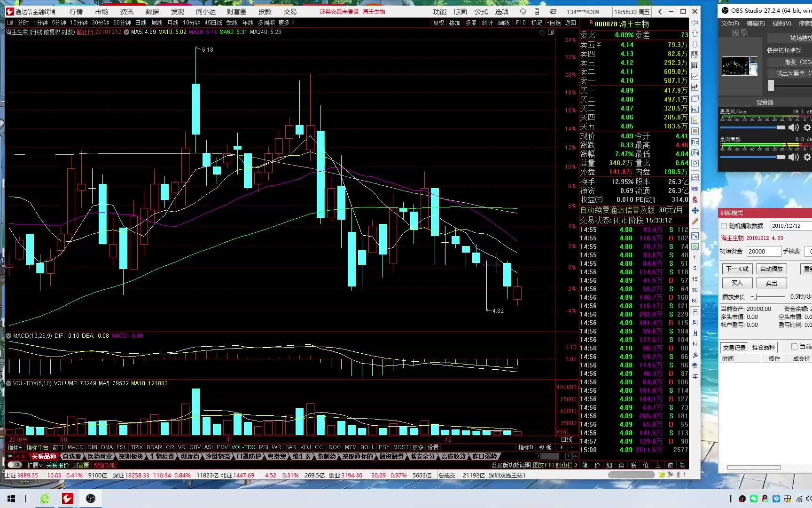
Task: Click the F10 info icon in sidebar
Action: coord(695,109)
